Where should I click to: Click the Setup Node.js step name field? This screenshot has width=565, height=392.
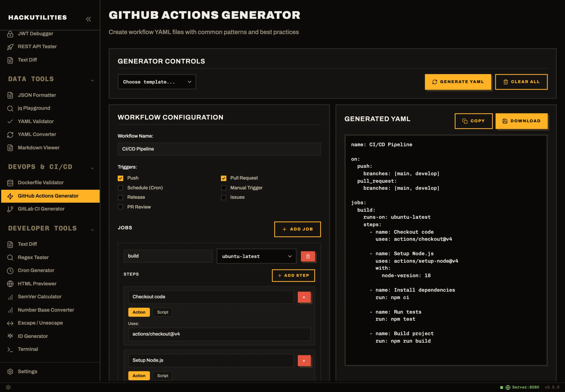211,360
